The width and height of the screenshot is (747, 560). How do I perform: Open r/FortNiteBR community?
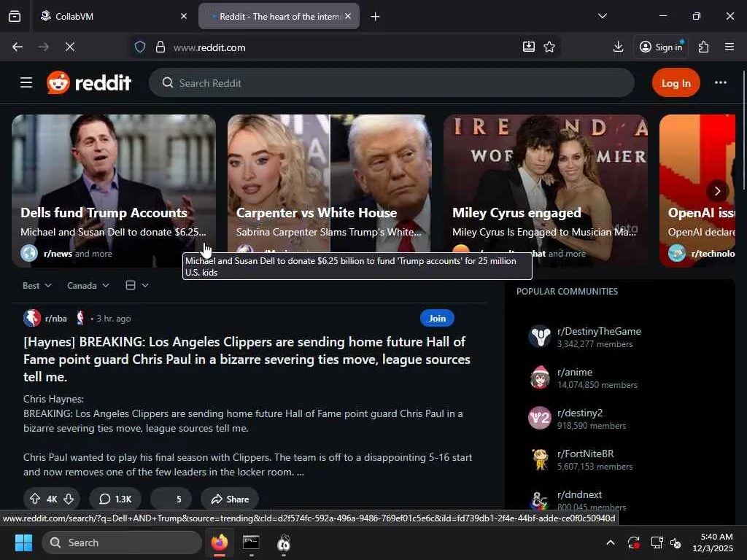[x=586, y=454]
